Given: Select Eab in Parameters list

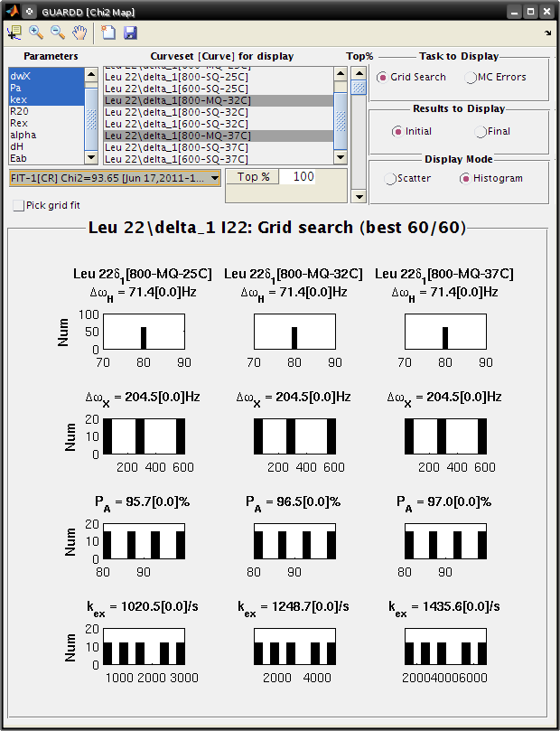Looking at the screenshot, I should 47,158.
